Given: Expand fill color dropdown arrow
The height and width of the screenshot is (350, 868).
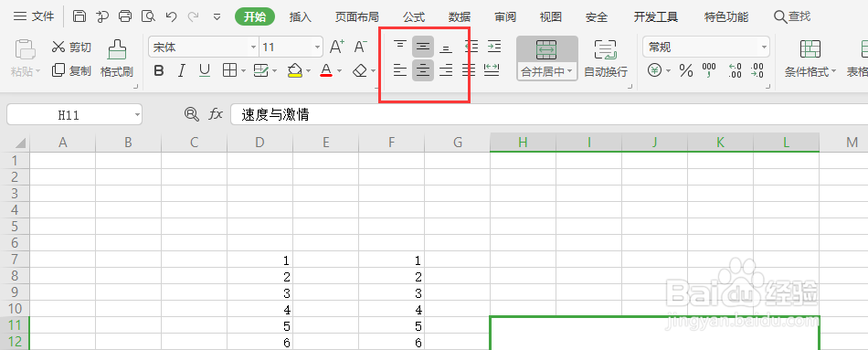Looking at the screenshot, I should [x=308, y=71].
